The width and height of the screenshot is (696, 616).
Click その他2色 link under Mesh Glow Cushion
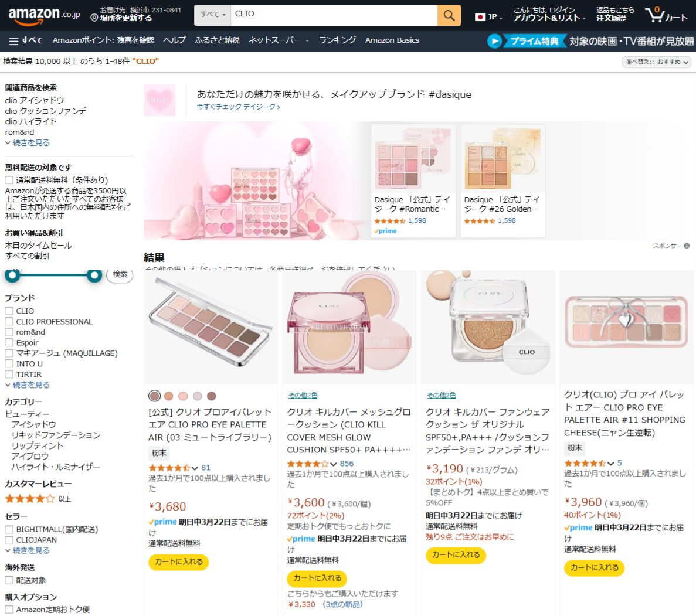(x=303, y=395)
